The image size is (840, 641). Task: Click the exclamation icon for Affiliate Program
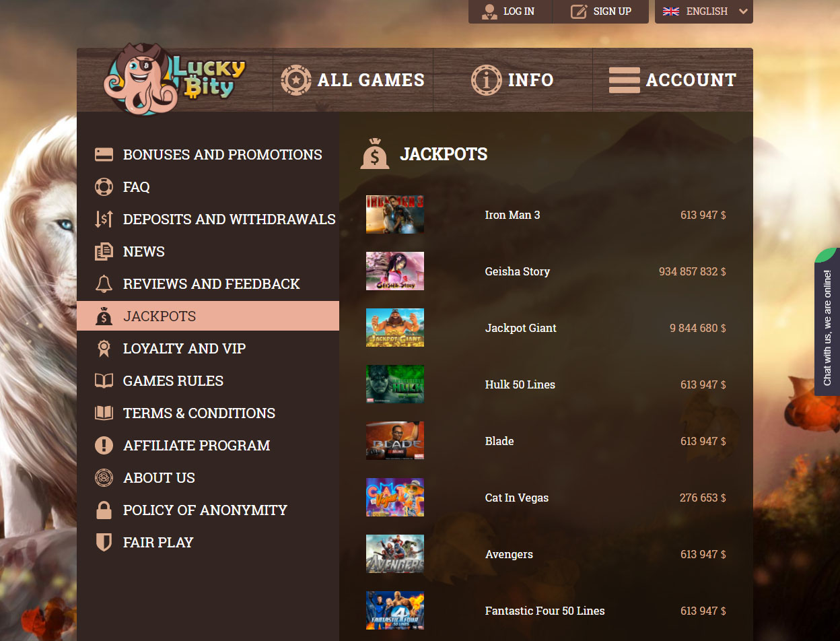click(104, 446)
